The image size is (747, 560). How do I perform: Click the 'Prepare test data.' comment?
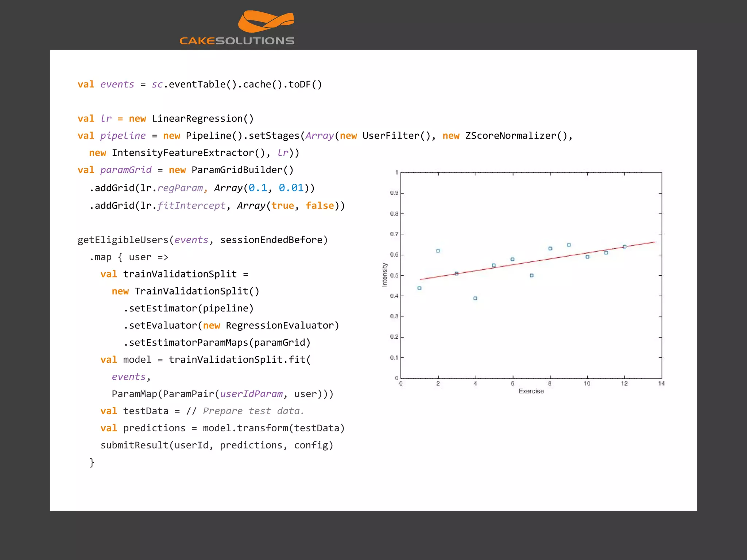(x=253, y=411)
